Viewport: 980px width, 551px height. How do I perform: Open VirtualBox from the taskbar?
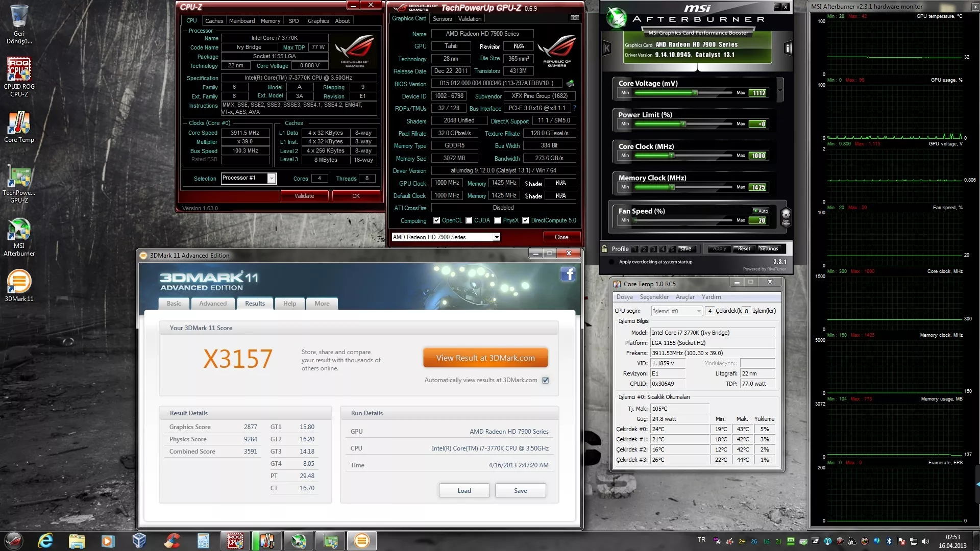click(139, 541)
